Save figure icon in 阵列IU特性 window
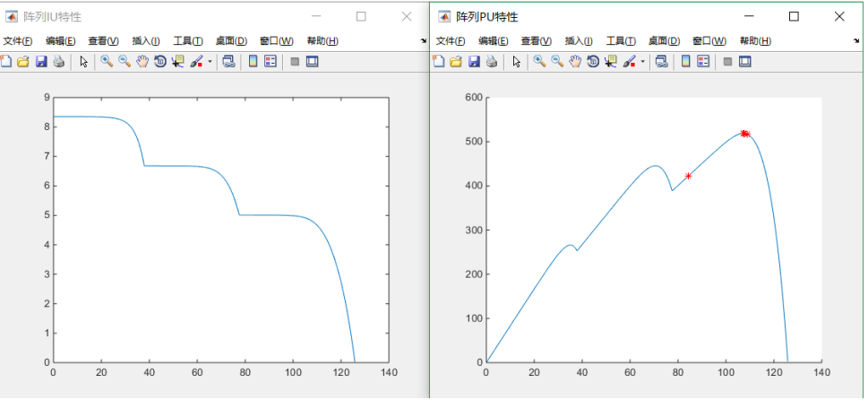 41,62
